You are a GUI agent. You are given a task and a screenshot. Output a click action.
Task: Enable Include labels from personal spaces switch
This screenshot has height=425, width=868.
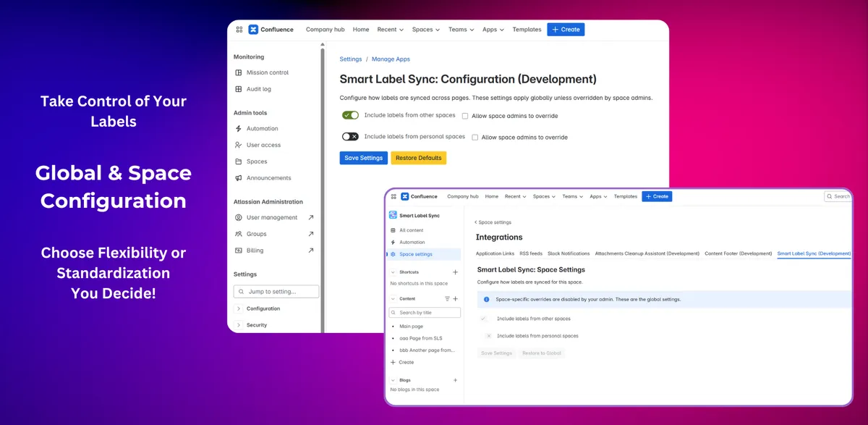[x=351, y=136]
